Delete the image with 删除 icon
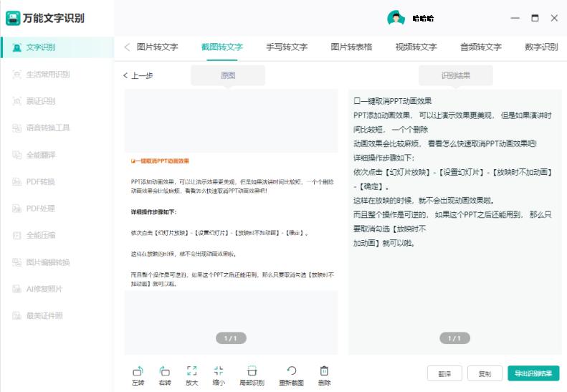The height and width of the screenshot is (392, 567). [x=325, y=376]
